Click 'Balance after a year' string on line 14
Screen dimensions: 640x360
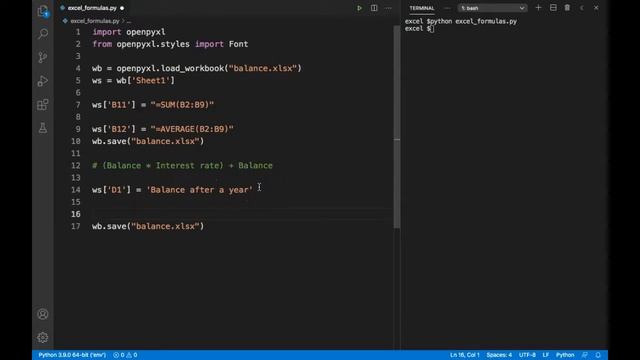tap(200, 190)
